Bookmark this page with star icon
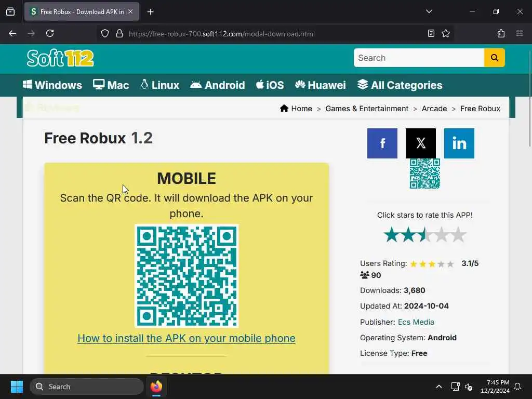532x399 pixels. (x=446, y=33)
